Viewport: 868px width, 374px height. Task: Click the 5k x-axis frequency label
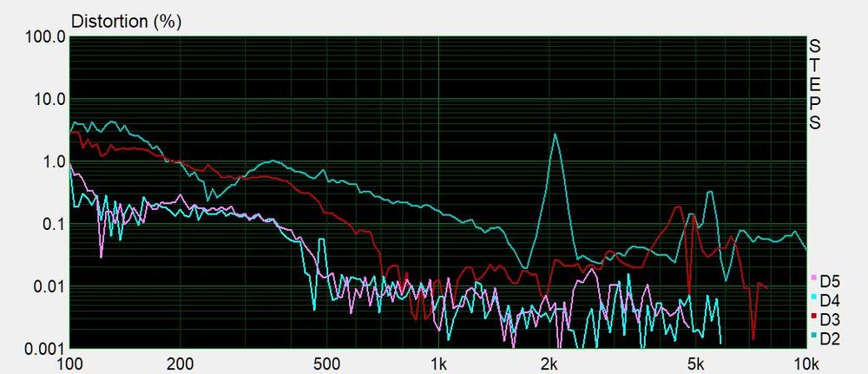pos(696,365)
